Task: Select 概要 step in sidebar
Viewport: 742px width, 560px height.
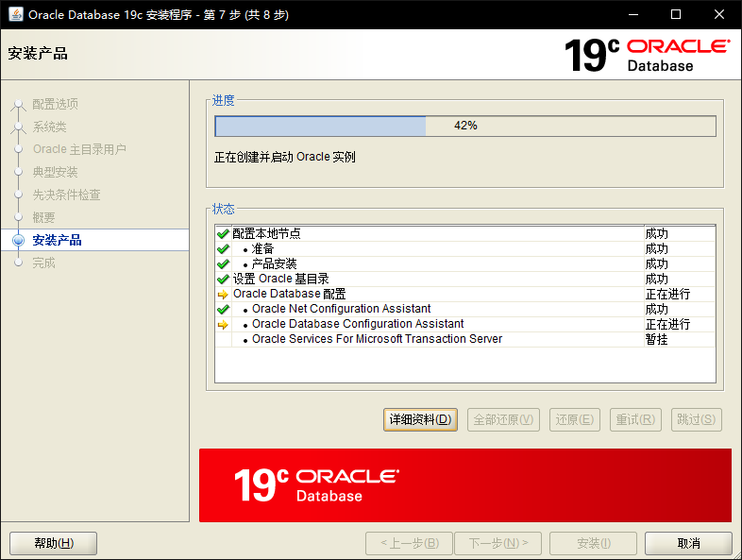Action: coord(43,217)
